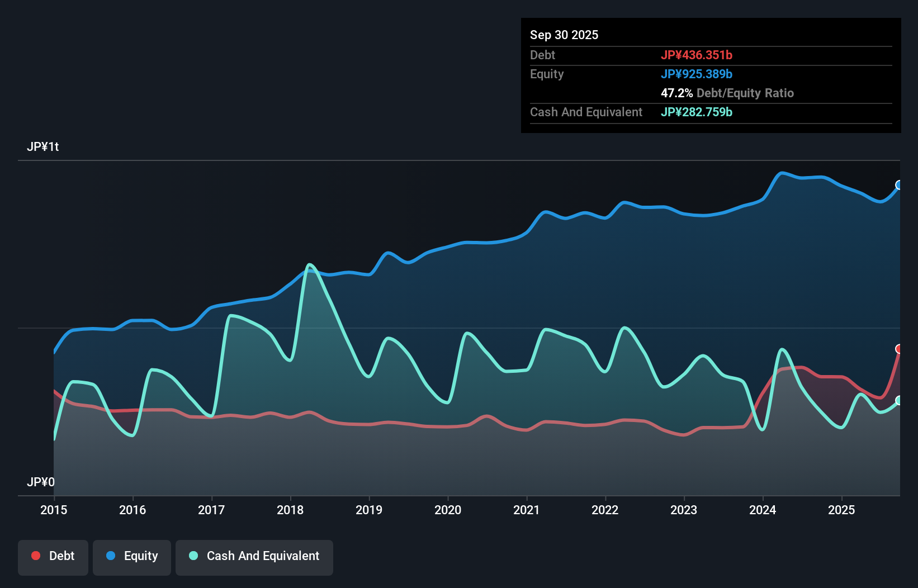
Task: Open details for the Debt/Equity Ratio row
Action: pos(727,93)
